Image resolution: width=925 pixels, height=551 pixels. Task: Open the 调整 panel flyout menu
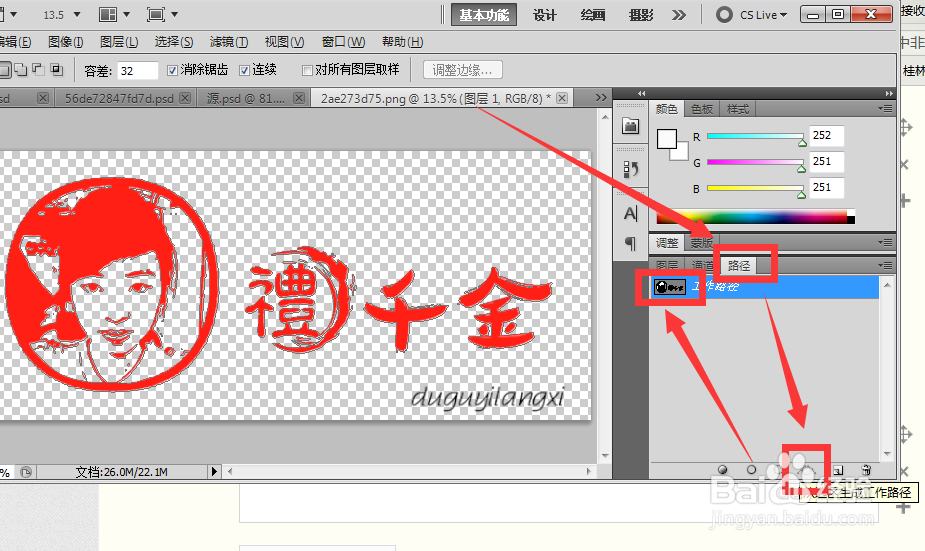pos(885,242)
